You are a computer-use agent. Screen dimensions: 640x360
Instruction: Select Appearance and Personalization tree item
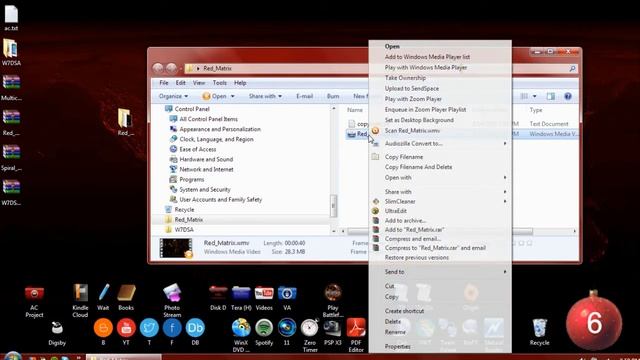tap(220, 129)
